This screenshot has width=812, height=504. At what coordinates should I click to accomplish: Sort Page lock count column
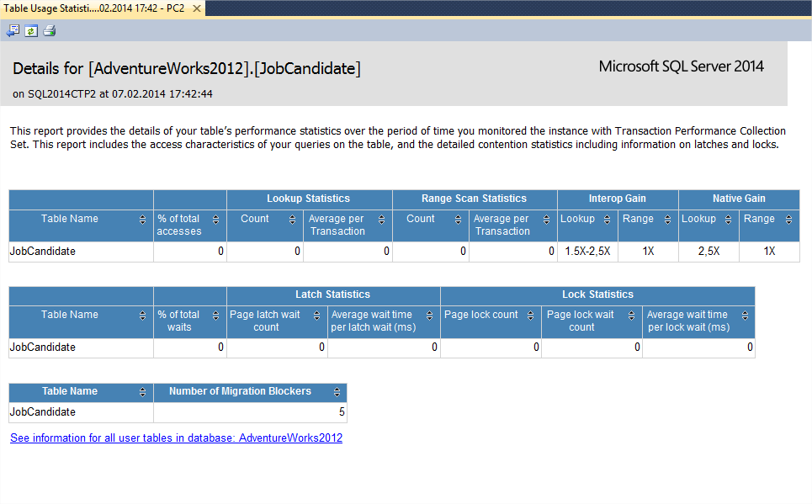tap(530, 316)
